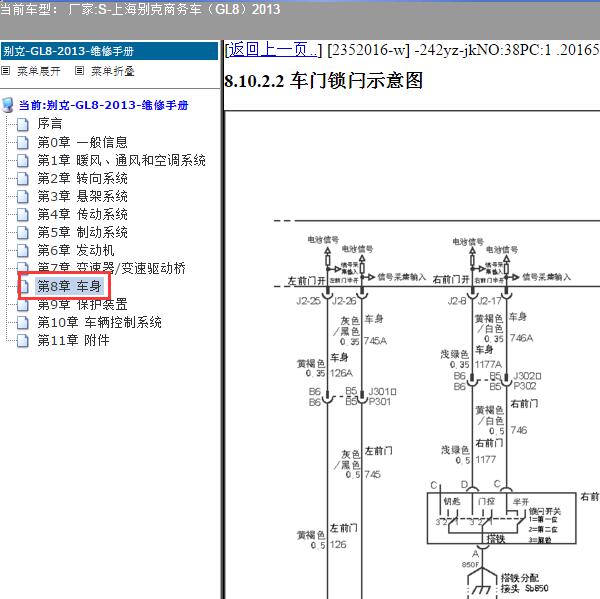Select 第11章 附件 chapter
This screenshot has height=599, width=600.
[73, 340]
